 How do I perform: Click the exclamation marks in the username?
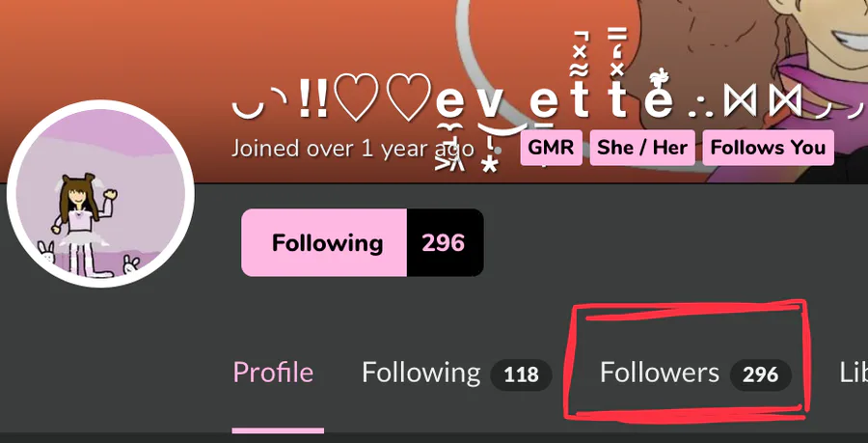312,98
